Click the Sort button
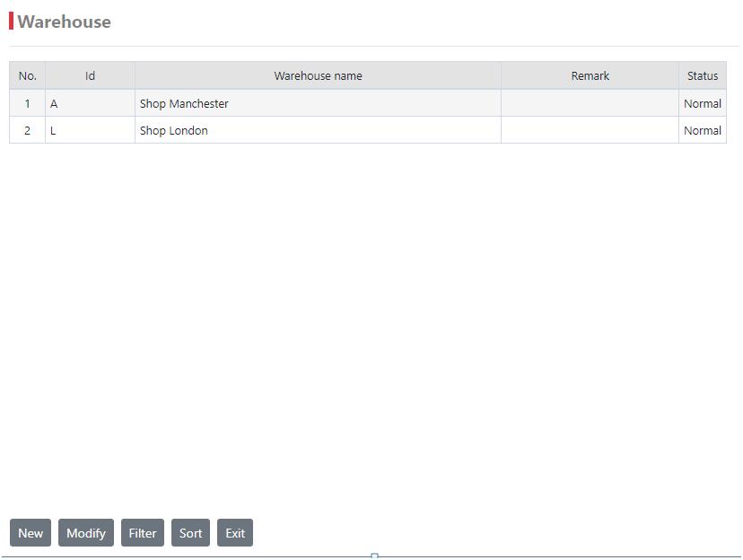The width and height of the screenshot is (743, 560). [190, 532]
